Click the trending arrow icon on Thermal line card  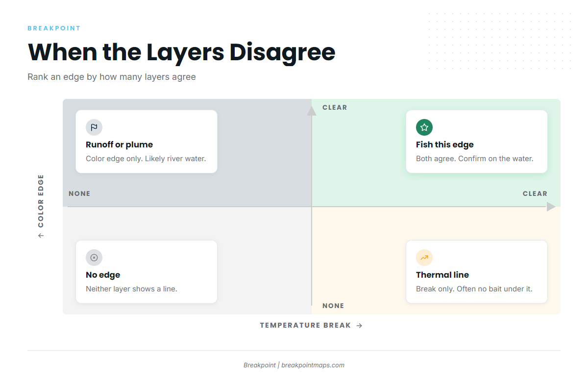(424, 258)
